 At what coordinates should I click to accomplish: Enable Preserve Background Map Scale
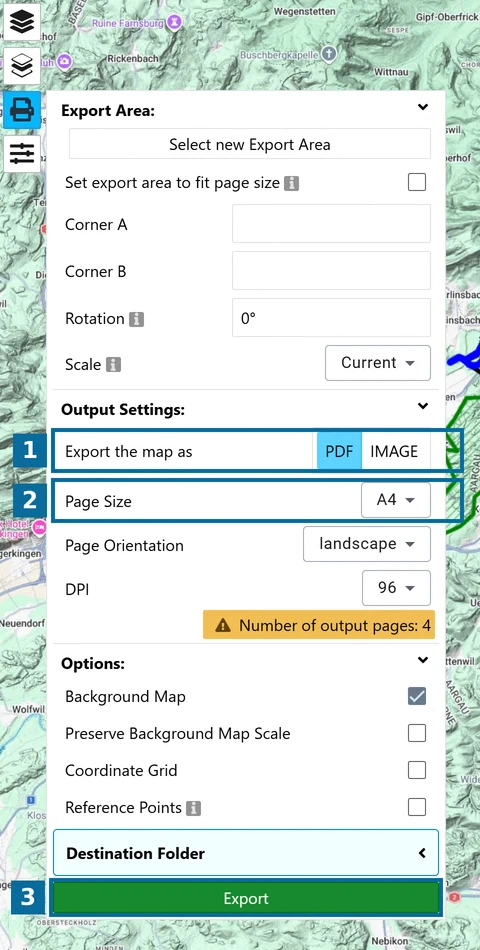[x=417, y=734]
